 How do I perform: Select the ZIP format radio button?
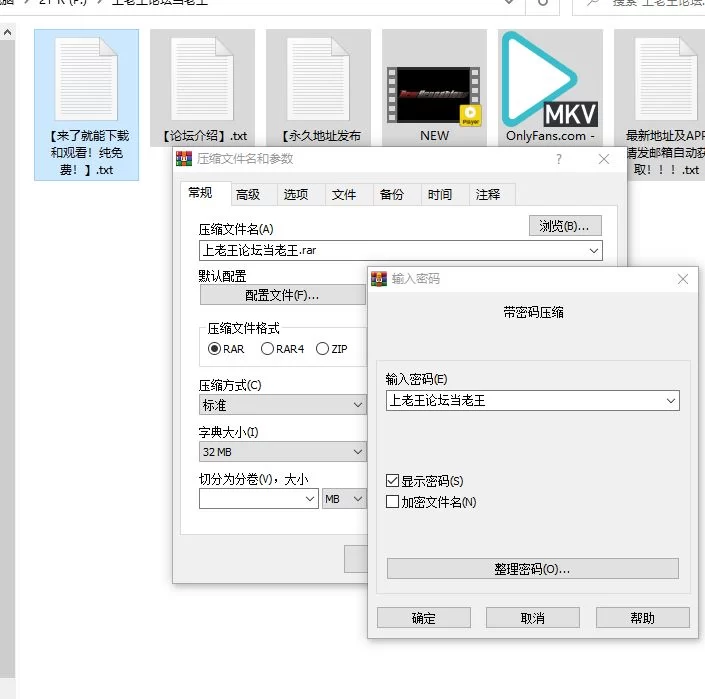point(322,349)
